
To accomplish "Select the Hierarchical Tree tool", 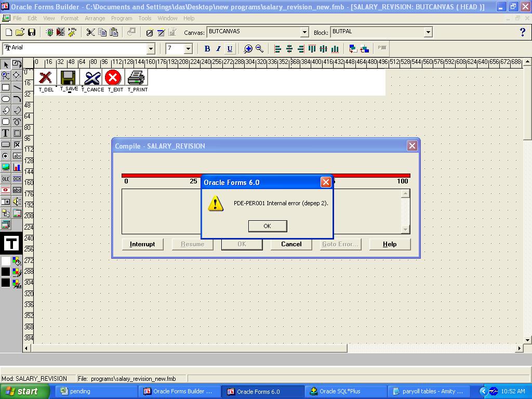I will click(6, 213).
